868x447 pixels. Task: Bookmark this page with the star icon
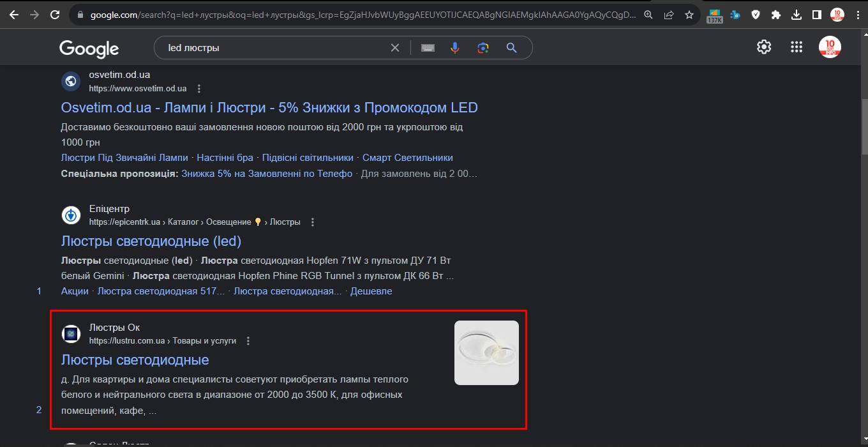click(689, 15)
